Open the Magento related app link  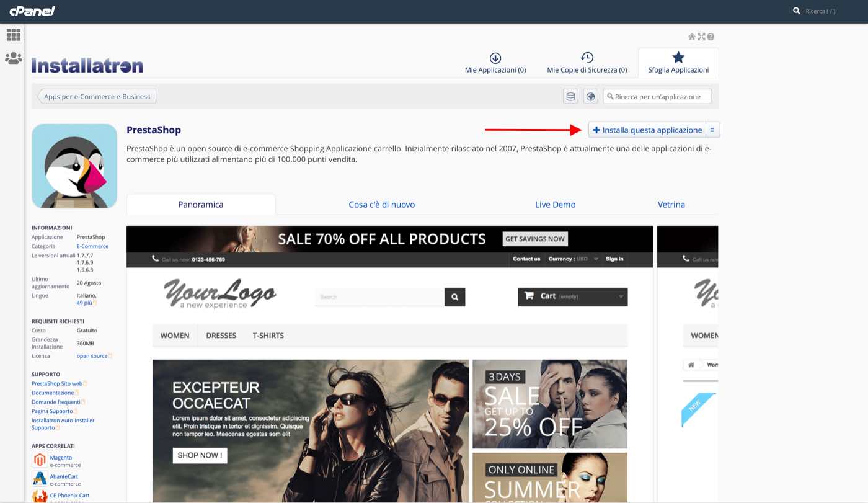[61, 458]
